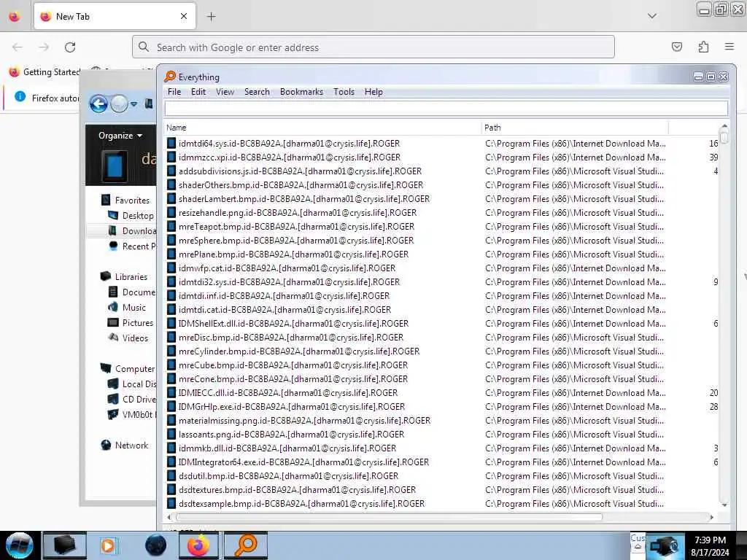This screenshot has width=747, height=560.
Task: Open the Tools menu in Everything
Action: [344, 92]
